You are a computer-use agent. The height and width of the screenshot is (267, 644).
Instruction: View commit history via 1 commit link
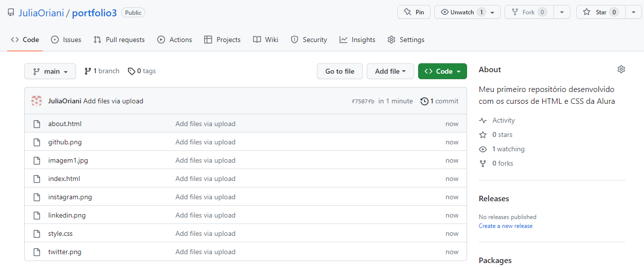439,101
